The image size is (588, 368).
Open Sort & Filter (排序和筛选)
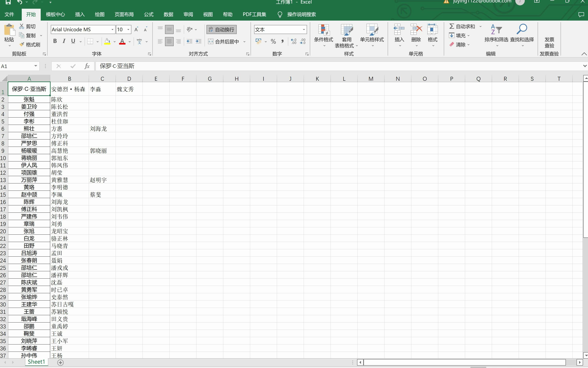pyautogui.click(x=496, y=35)
